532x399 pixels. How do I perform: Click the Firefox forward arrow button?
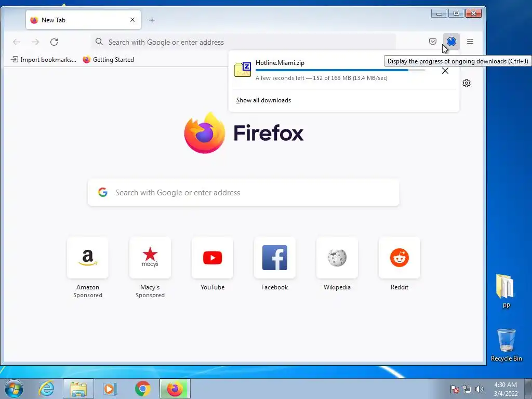[x=35, y=42]
